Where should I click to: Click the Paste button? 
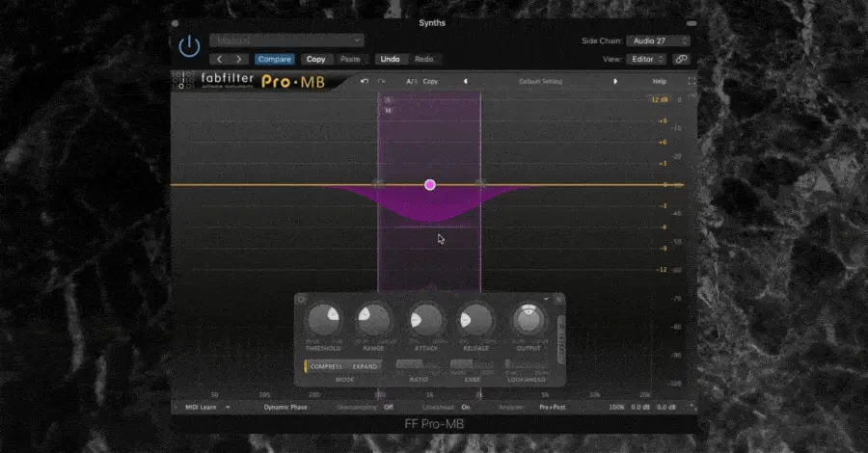point(350,59)
